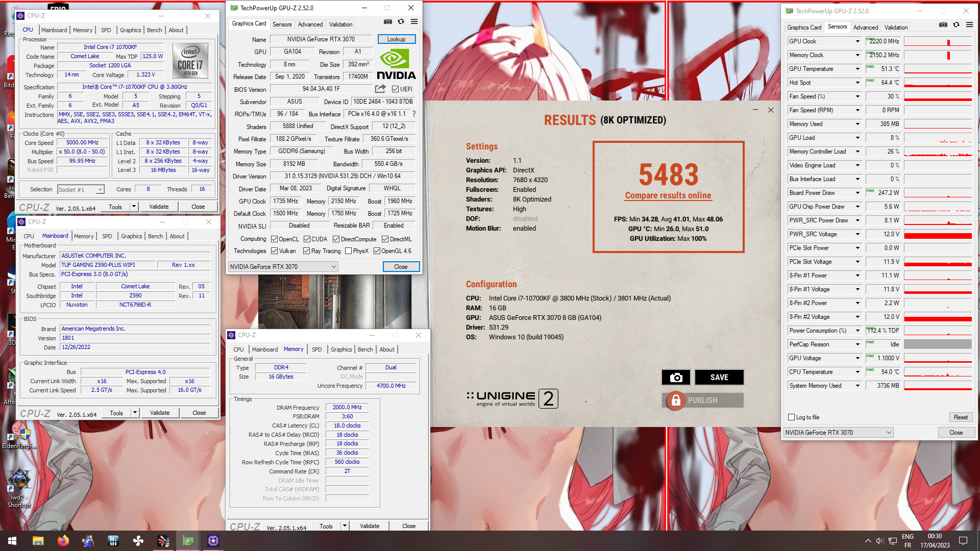
Task: Click the Core Speed 5000.00 MHz field
Action: pos(82,143)
